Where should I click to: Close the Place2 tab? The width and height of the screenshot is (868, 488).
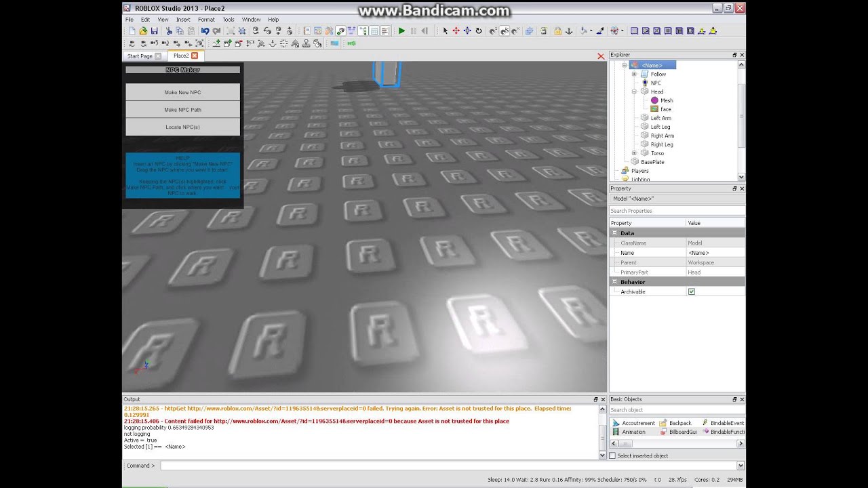195,56
